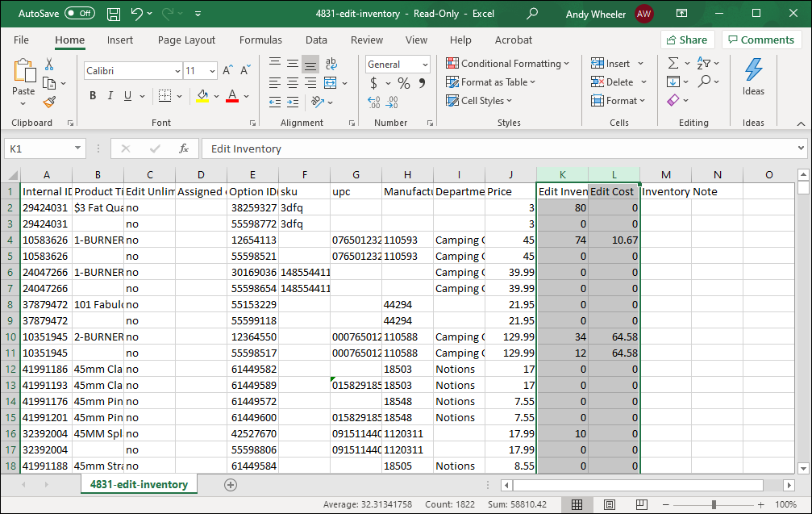Click the Orientation icon
The height and width of the screenshot is (514, 812).
pos(318,102)
